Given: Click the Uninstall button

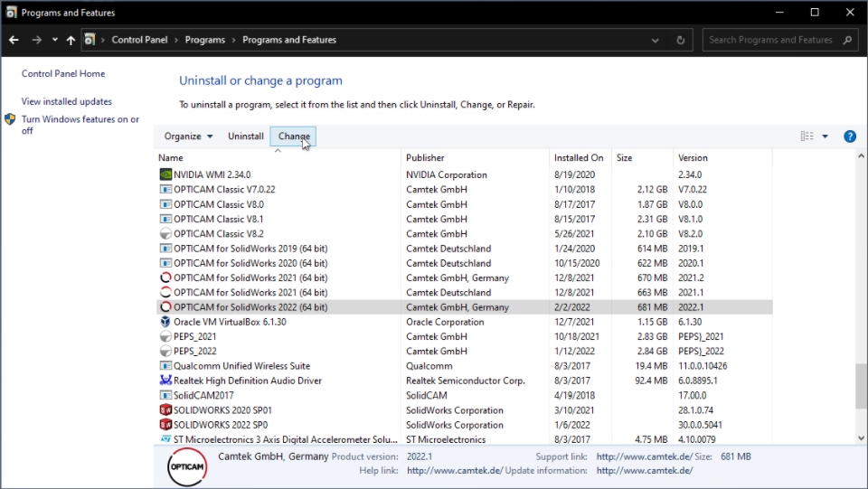Looking at the screenshot, I should 246,136.
